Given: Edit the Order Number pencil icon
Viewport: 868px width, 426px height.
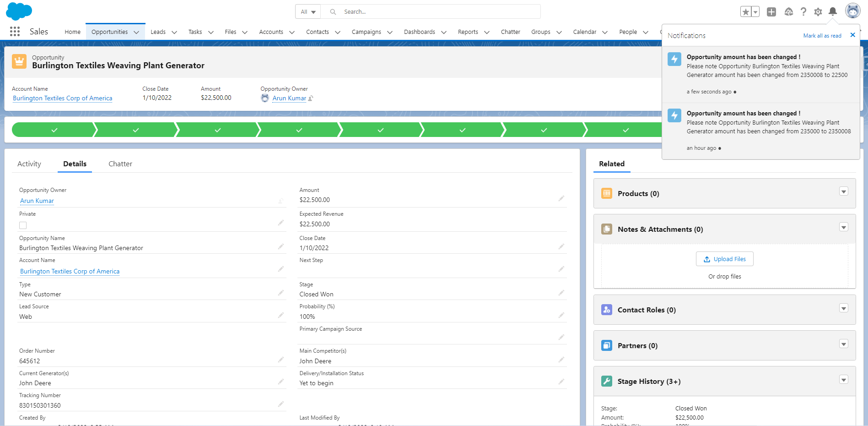Looking at the screenshot, I should pyautogui.click(x=281, y=360).
